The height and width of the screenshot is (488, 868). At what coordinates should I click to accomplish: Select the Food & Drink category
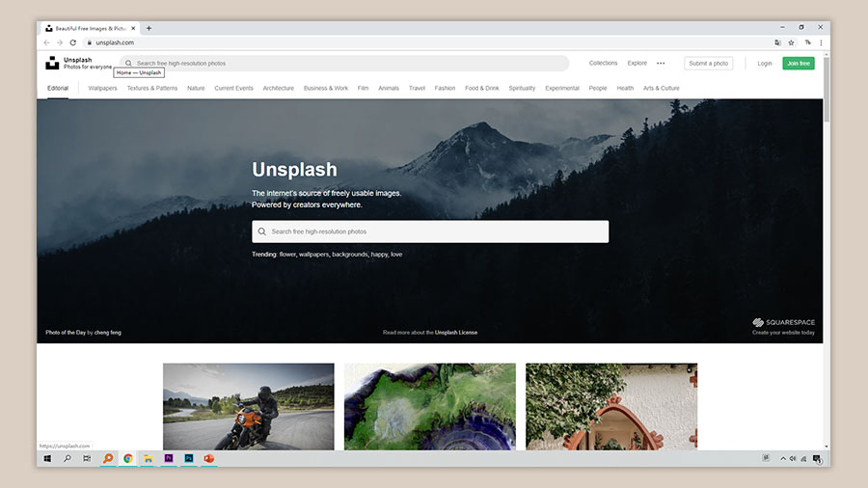click(x=481, y=88)
